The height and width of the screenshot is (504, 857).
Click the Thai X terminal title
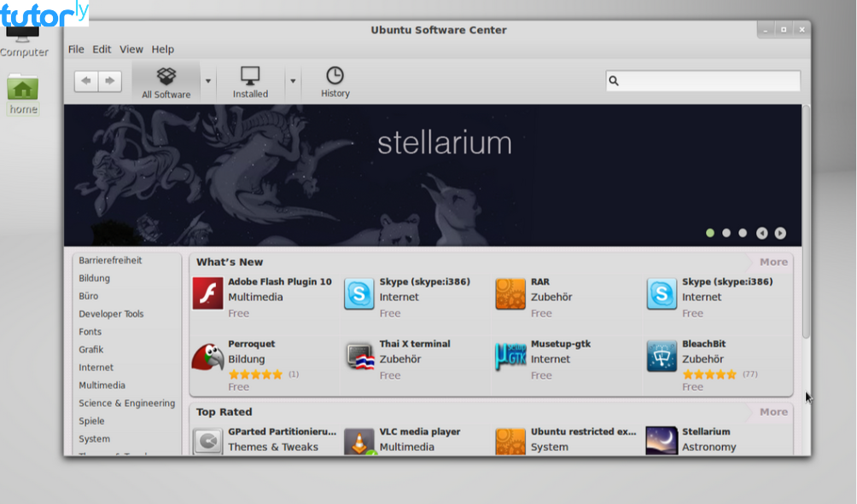click(x=415, y=344)
